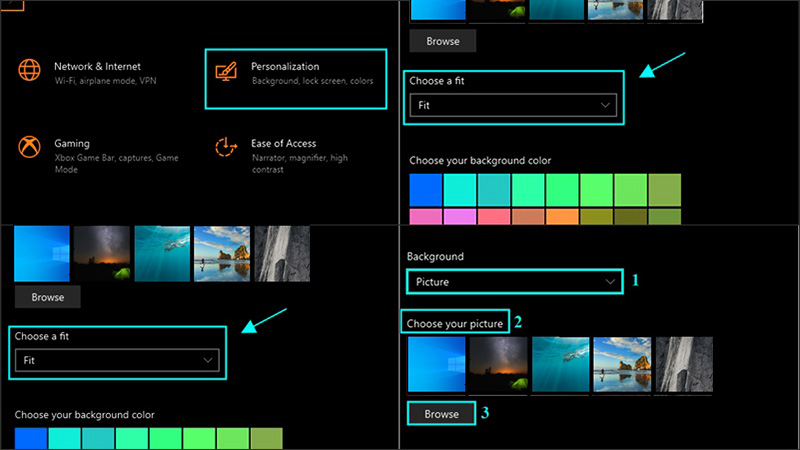This screenshot has height=450, width=800.
Task: Pick the underwater swimmer picture under Choose your picture
Action: tap(561, 364)
